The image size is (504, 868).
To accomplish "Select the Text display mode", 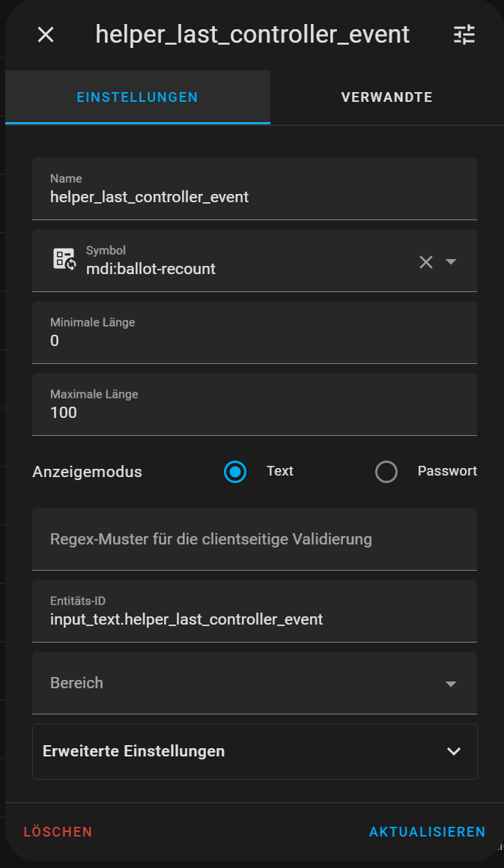I will [235, 472].
